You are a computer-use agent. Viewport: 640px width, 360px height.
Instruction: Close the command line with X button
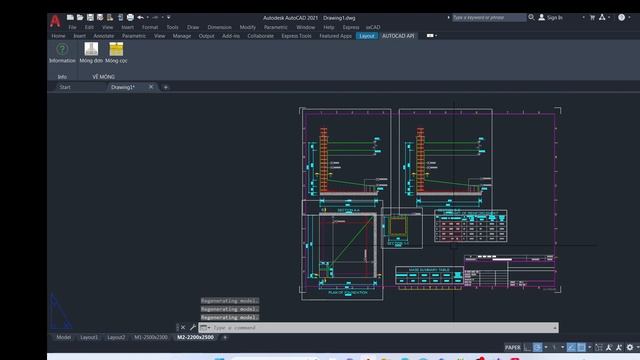pos(183,327)
